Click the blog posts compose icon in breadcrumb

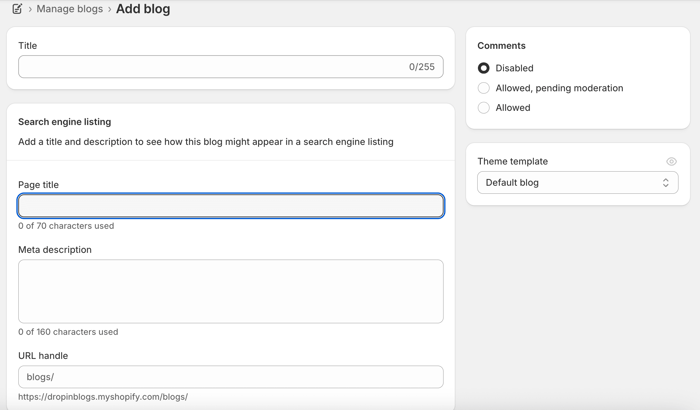(x=17, y=9)
